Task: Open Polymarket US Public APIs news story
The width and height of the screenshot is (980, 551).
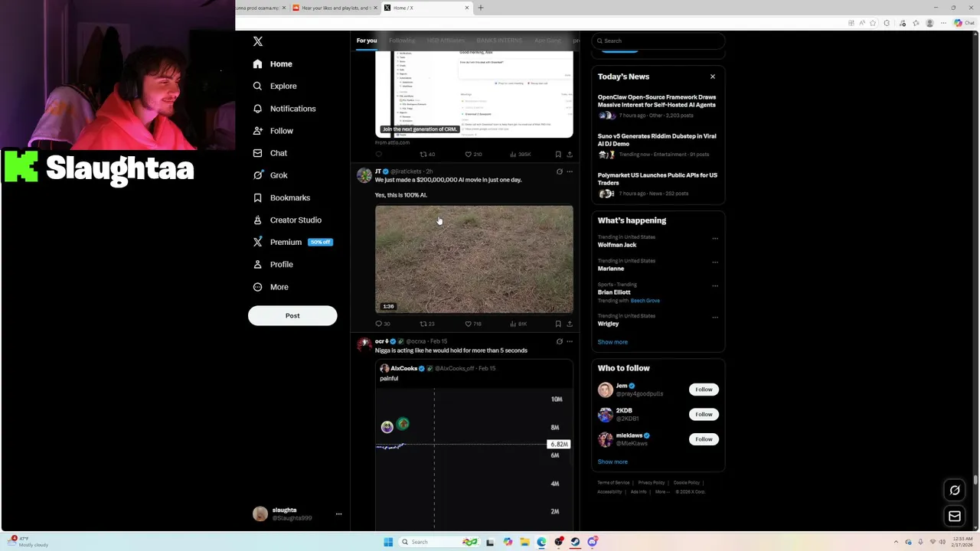Action: [x=657, y=184]
